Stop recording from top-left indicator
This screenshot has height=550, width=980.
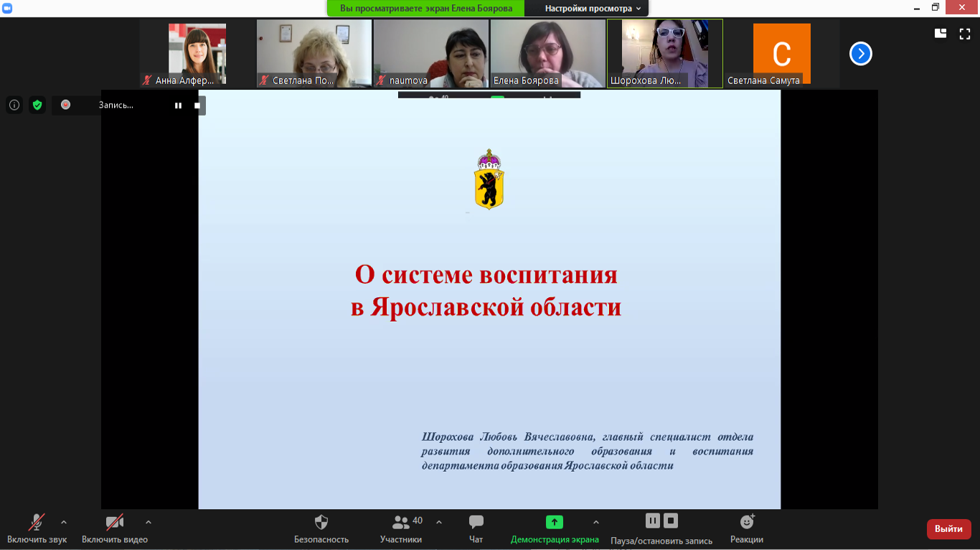point(197,106)
